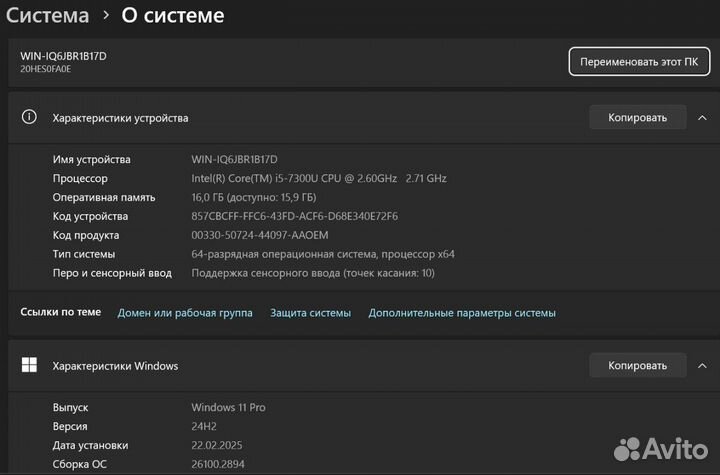Click the info icon beside Характеристики устройства
The height and width of the screenshot is (475, 720).
pos(30,117)
